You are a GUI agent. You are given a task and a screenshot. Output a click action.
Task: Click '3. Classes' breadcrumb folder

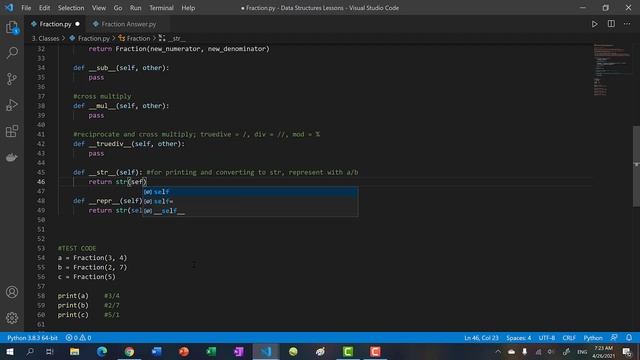(x=46, y=38)
